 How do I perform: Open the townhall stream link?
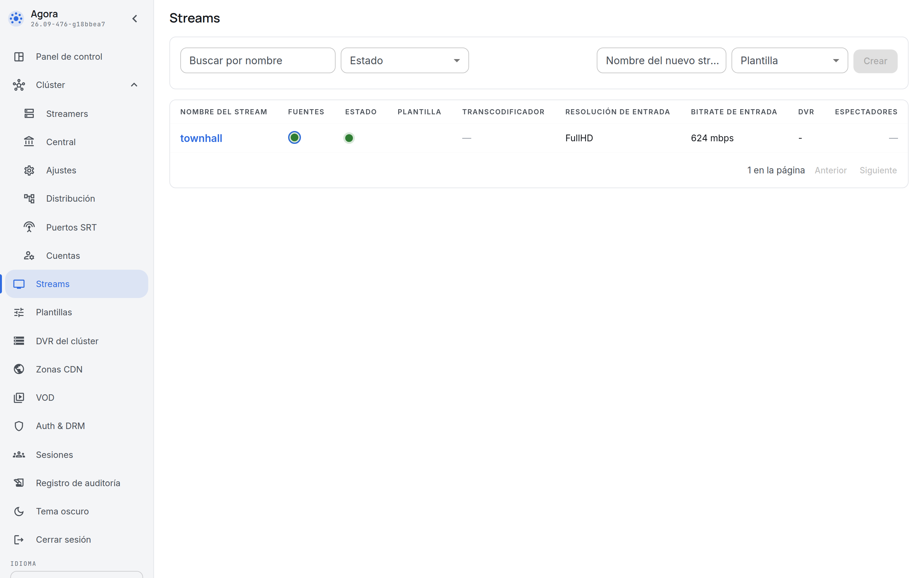click(201, 138)
